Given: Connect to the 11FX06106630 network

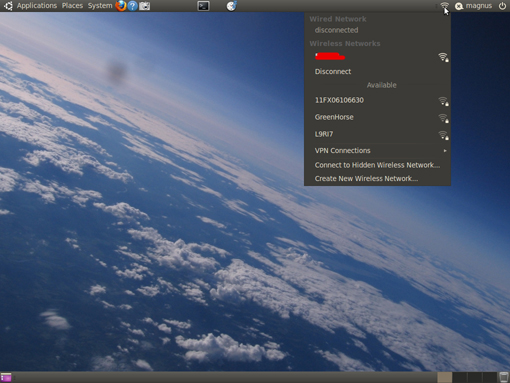Looking at the screenshot, I should point(377,100).
